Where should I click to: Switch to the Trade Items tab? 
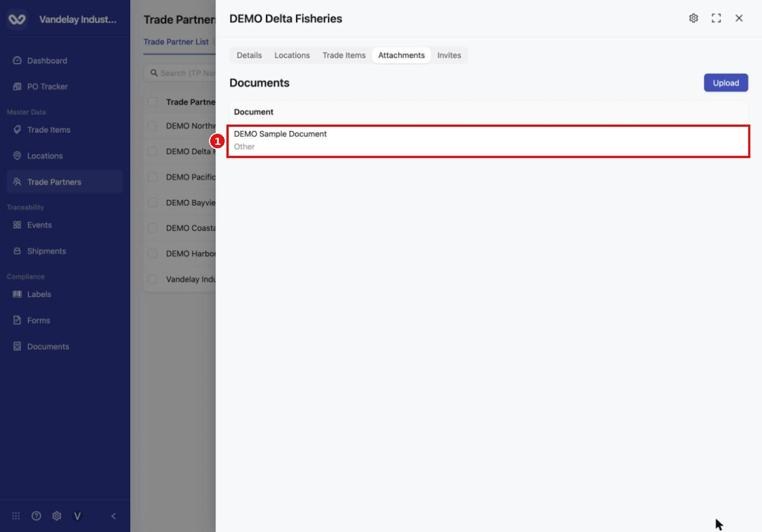click(x=344, y=55)
